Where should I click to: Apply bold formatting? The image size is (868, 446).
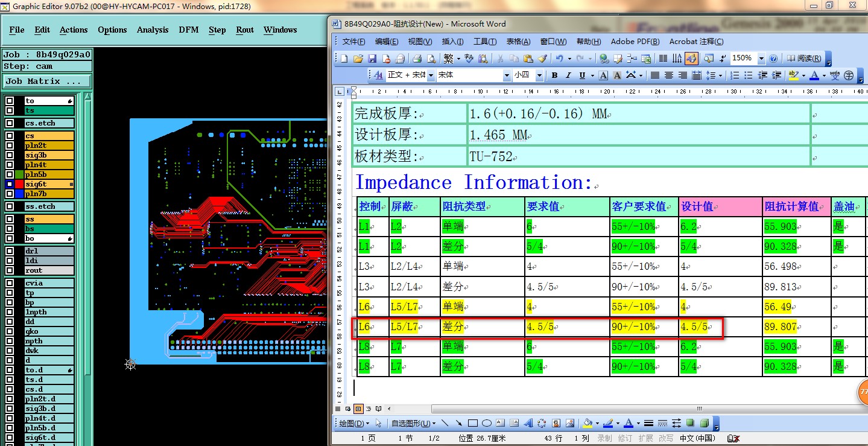(x=554, y=75)
